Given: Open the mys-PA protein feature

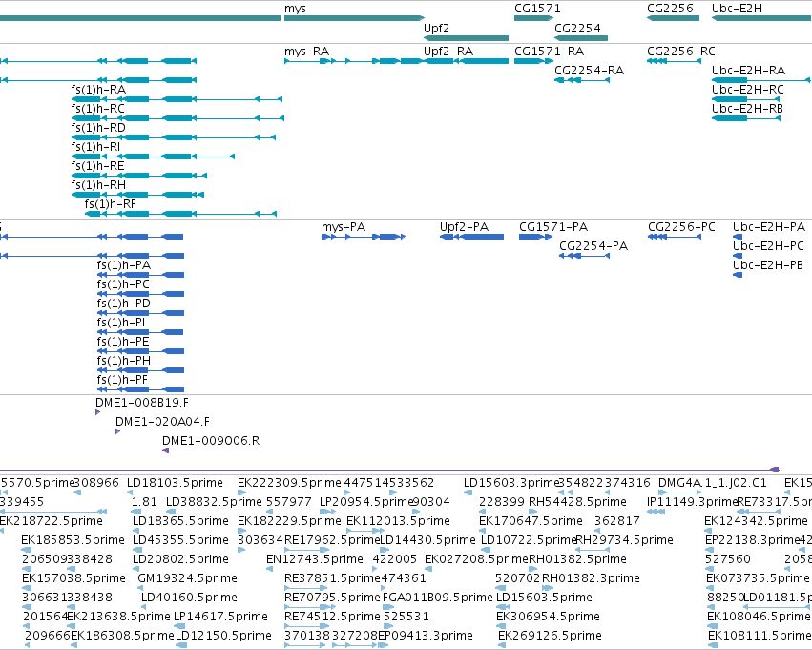Looking at the screenshot, I should (364, 237).
